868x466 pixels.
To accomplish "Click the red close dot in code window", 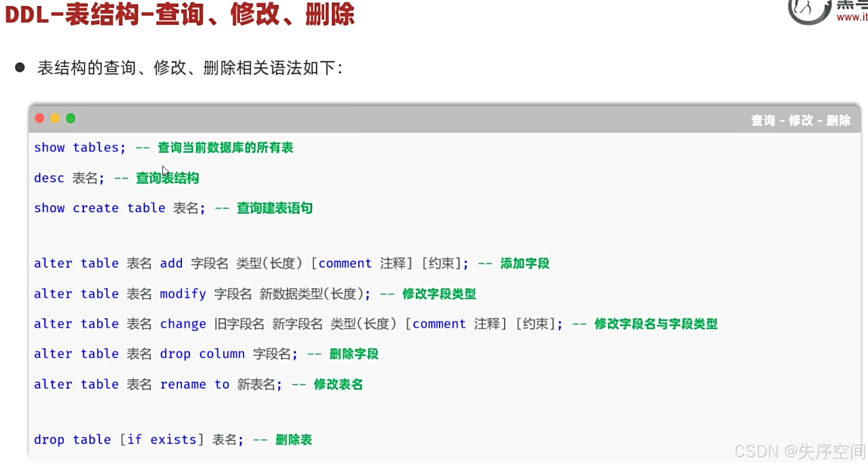I will pyautogui.click(x=40, y=118).
